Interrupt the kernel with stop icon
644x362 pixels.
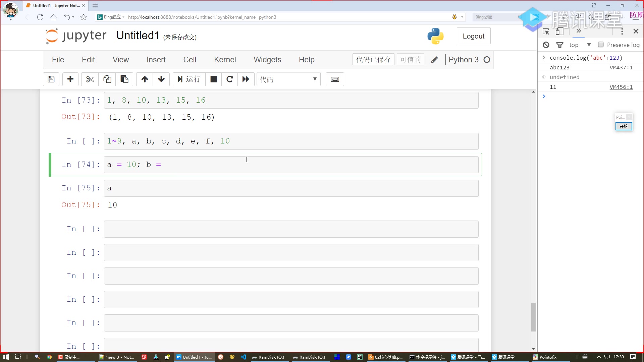coord(214,79)
